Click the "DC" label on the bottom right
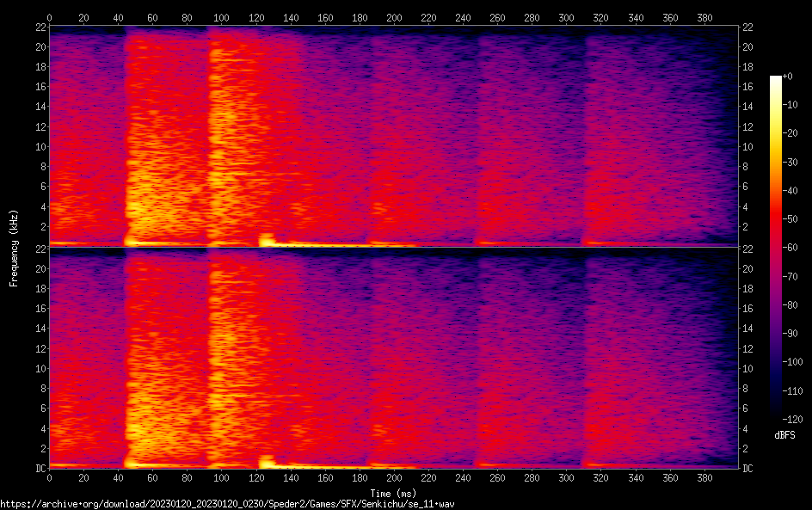This screenshot has height=510, width=812. [747, 469]
